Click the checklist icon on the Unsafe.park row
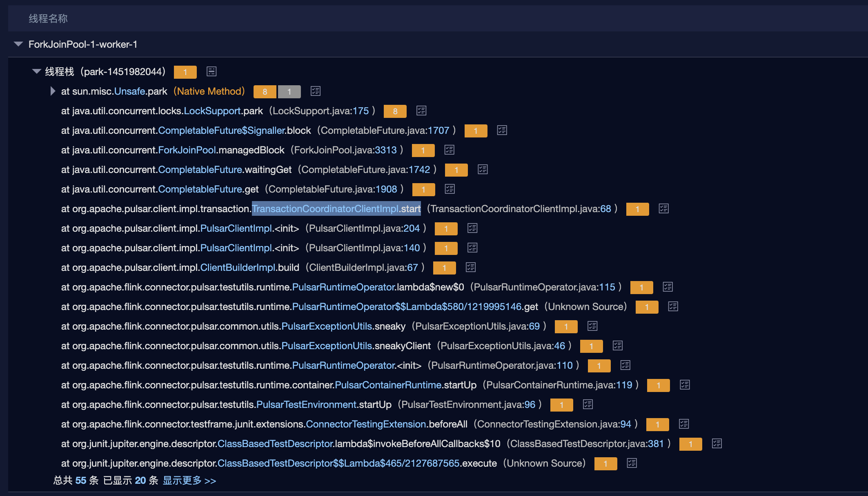 click(315, 91)
